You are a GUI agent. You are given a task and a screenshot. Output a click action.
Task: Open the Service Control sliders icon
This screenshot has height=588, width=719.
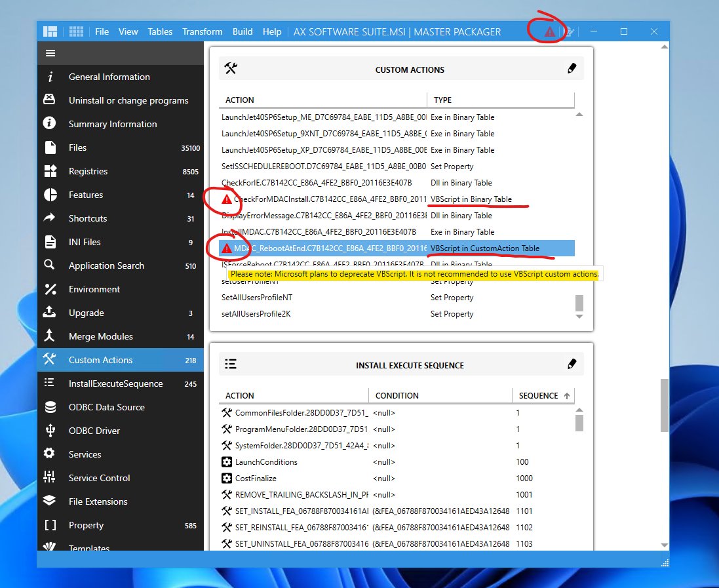pos(50,477)
